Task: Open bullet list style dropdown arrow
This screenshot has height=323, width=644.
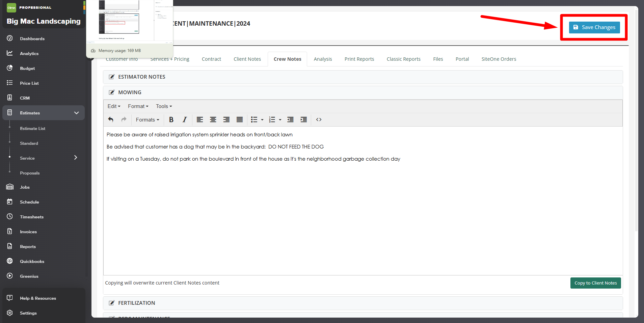Action: coord(262,120)
